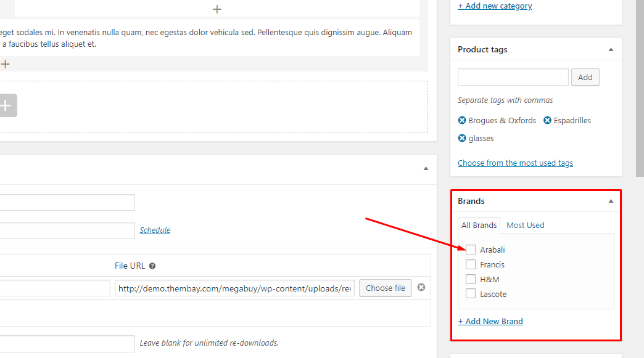Click the Choose file button
The width and height of the screenshot is (644, 358).
(x=386, y=288)
